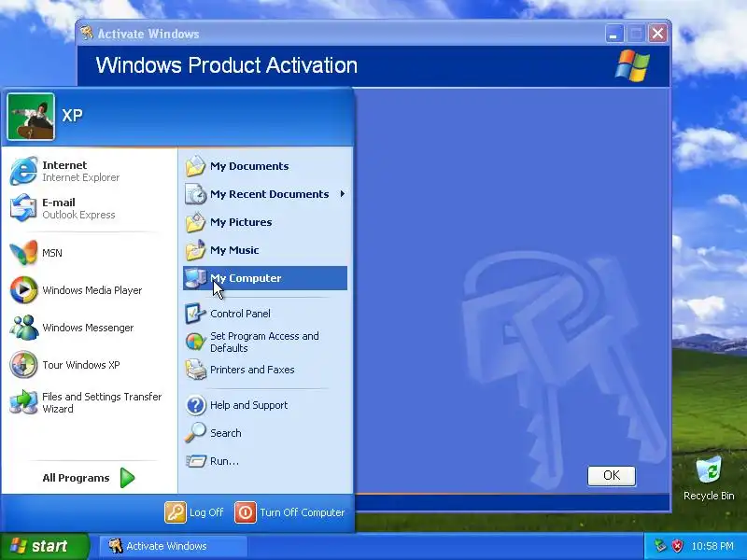747x560 pixels.
Task: Open the My Documents folder icon
Action: click(x=195, y=166)
